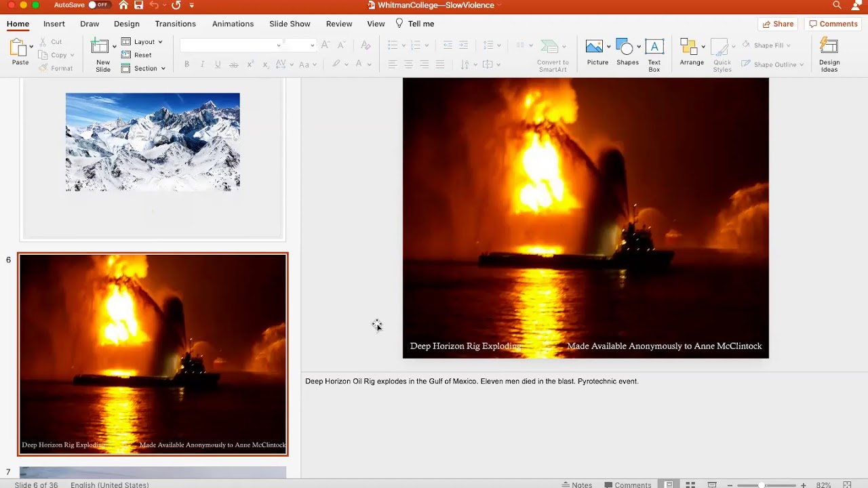Click Copy in the clipboard group

pyautogui.click(x=56, y=55)
